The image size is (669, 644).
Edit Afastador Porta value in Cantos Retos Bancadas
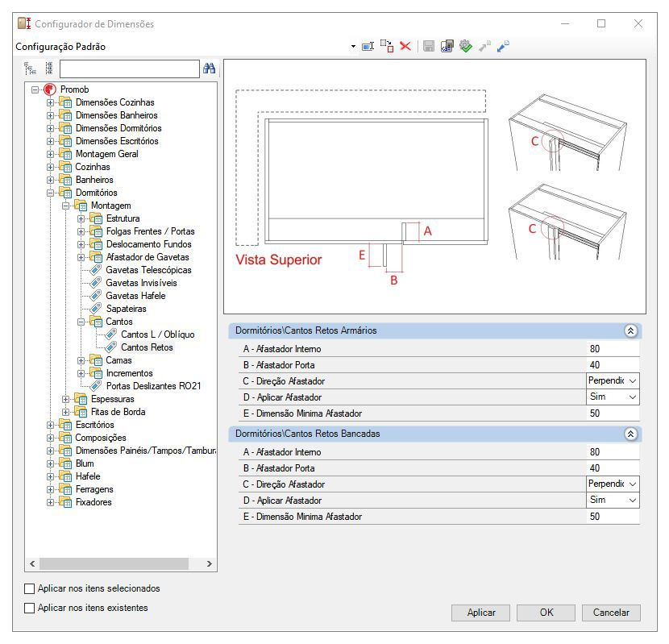click(x=613, y=468)
